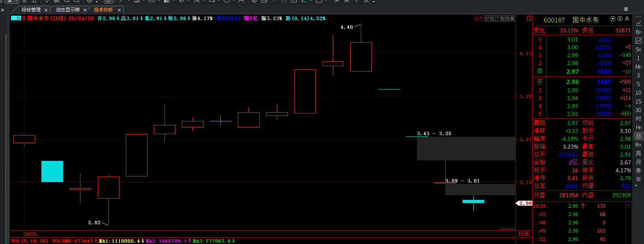Viewport: 644px width, 244px height.
Task: Select the 30-minute period
Action: coord(638,110)
